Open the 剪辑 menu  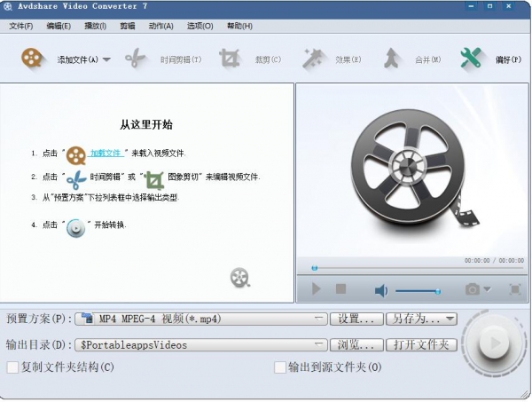[128, 26]
